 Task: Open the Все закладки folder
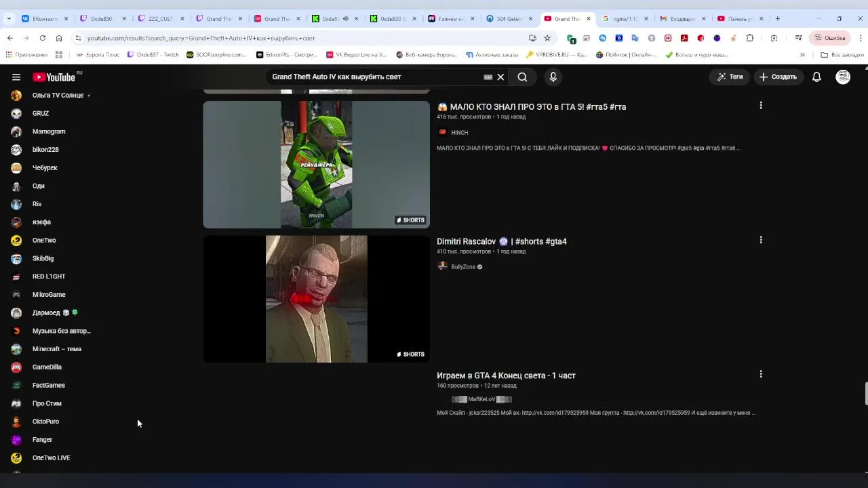click(x=842, y=55)
